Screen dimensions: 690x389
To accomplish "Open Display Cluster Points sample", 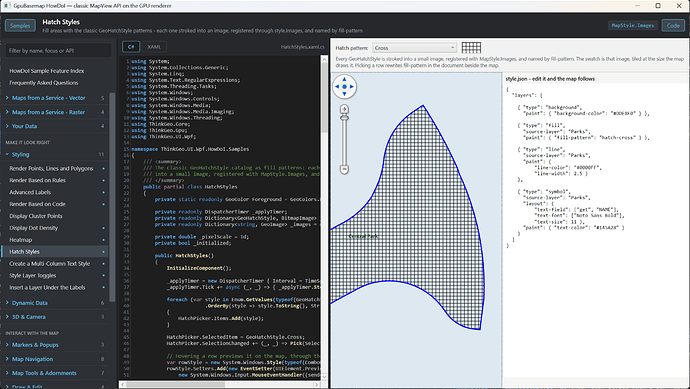I will point(55,216).
